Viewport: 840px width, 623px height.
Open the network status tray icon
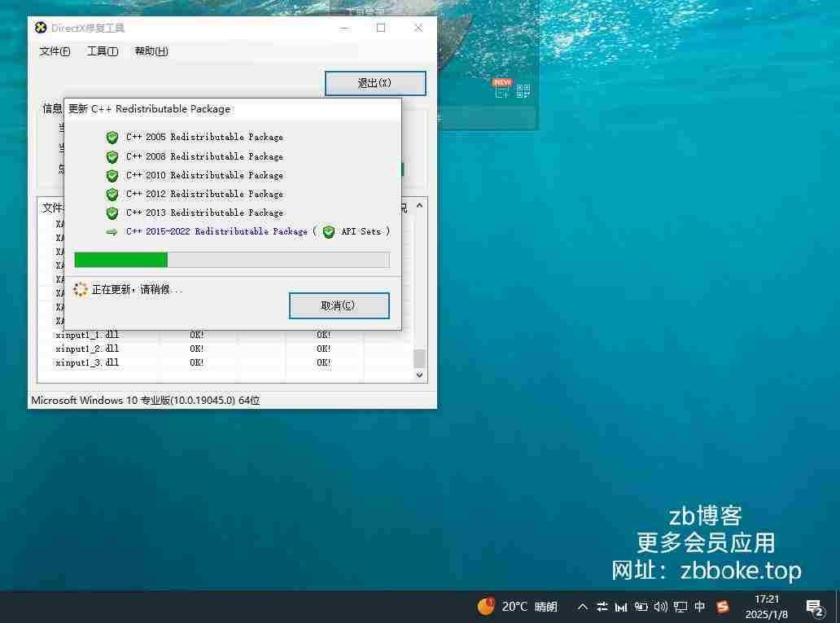pyautogui.click(x=680, y=607)
